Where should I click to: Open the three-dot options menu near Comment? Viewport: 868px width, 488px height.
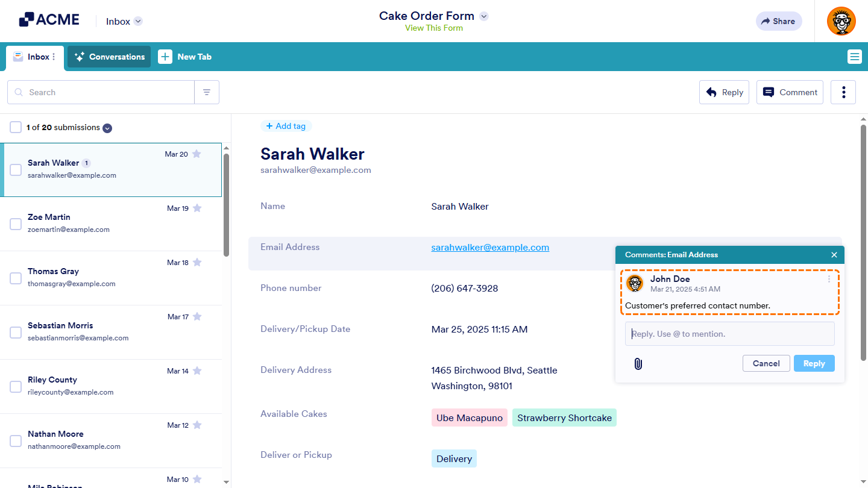click(x=843, y=92)
